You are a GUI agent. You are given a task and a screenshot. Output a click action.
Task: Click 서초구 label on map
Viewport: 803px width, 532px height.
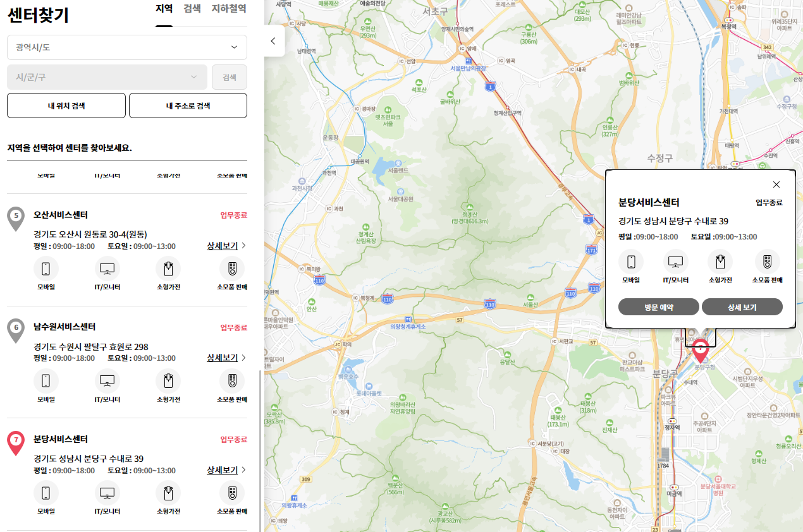[435, 11]
